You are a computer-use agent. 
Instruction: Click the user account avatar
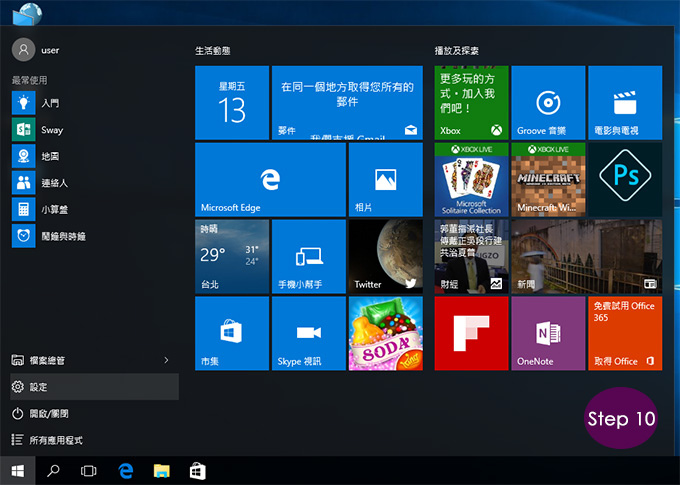[23, 50]
